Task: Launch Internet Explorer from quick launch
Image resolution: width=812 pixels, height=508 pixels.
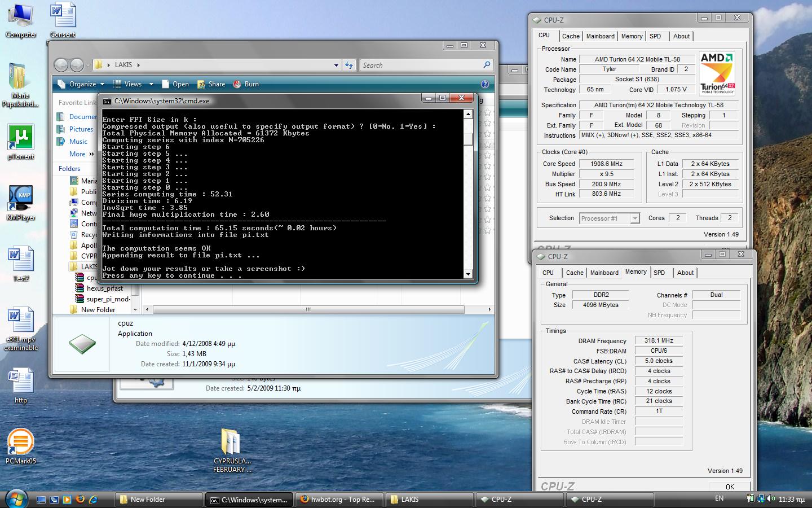Action: click(93, 500)
